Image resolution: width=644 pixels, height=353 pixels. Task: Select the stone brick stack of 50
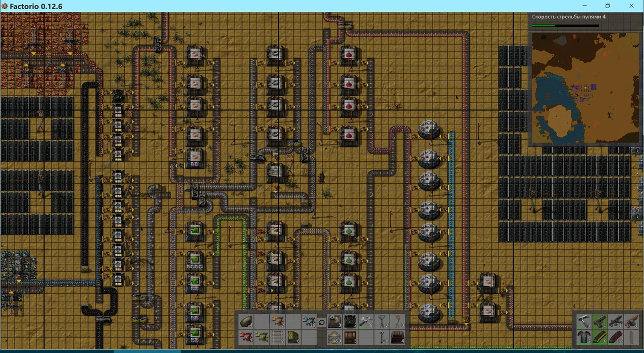click(x=334, y=337)
